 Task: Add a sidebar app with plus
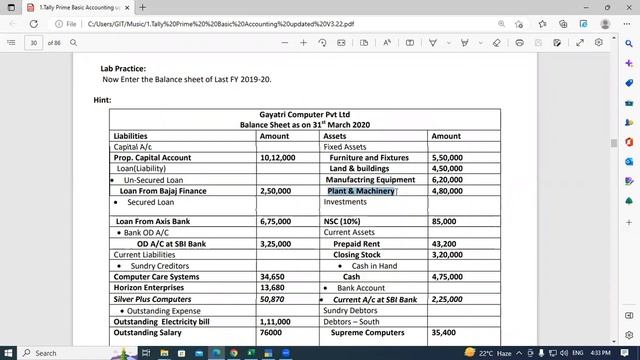point(629,222)
